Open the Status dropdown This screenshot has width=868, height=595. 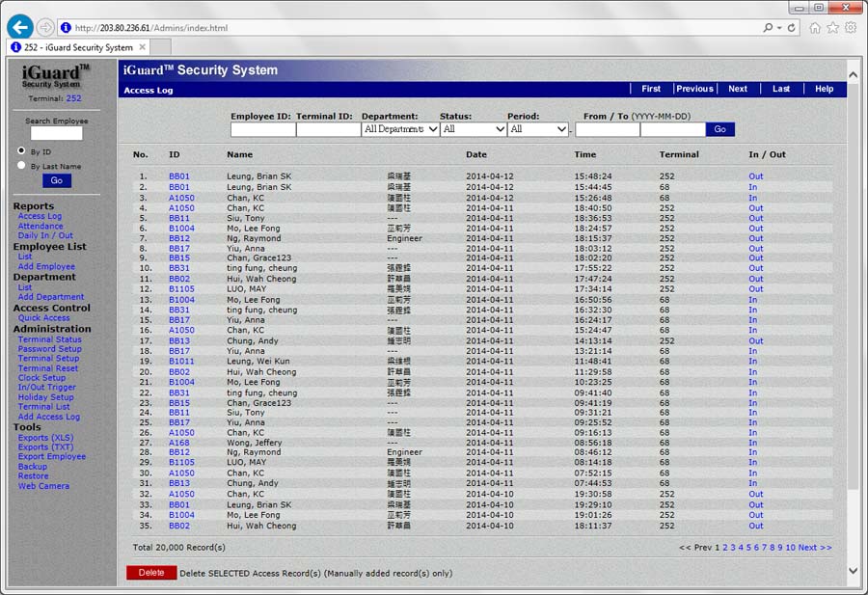474,129
